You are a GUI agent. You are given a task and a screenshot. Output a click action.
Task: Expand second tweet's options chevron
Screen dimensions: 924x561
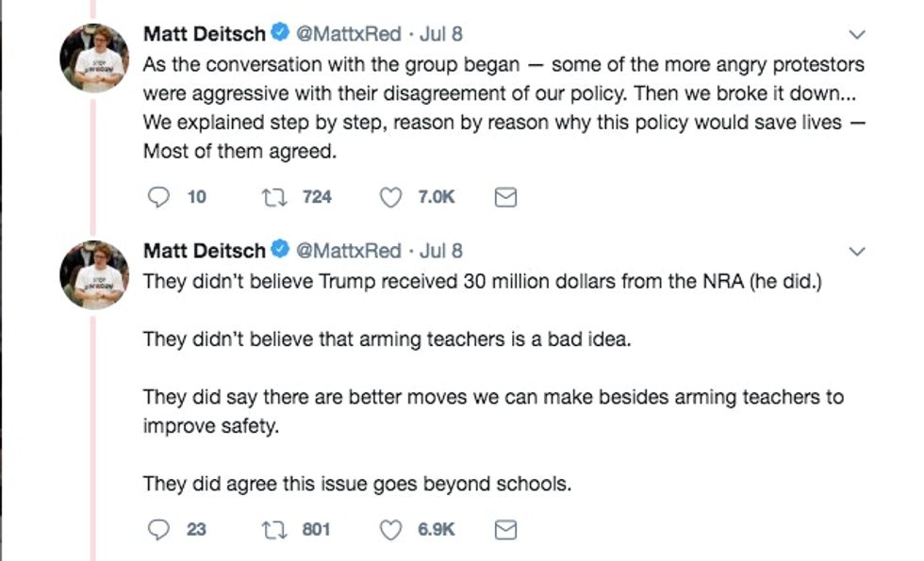(x=856, y=252)
